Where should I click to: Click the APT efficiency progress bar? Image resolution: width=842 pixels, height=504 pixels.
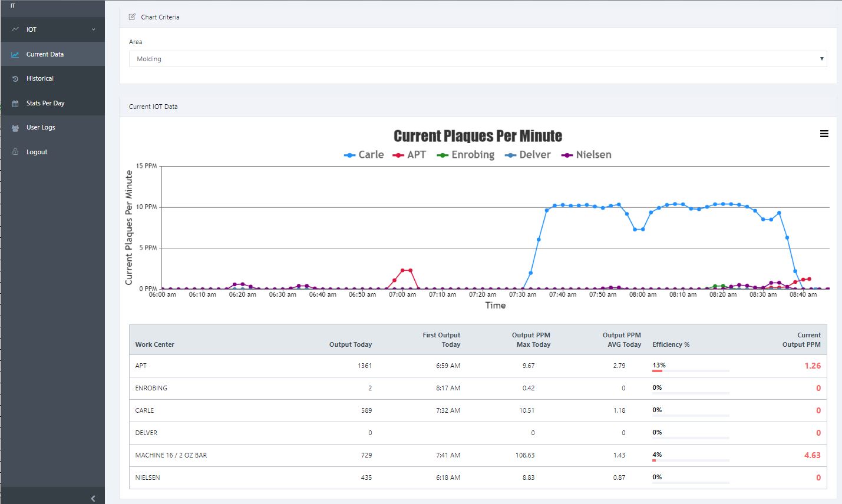691,371
